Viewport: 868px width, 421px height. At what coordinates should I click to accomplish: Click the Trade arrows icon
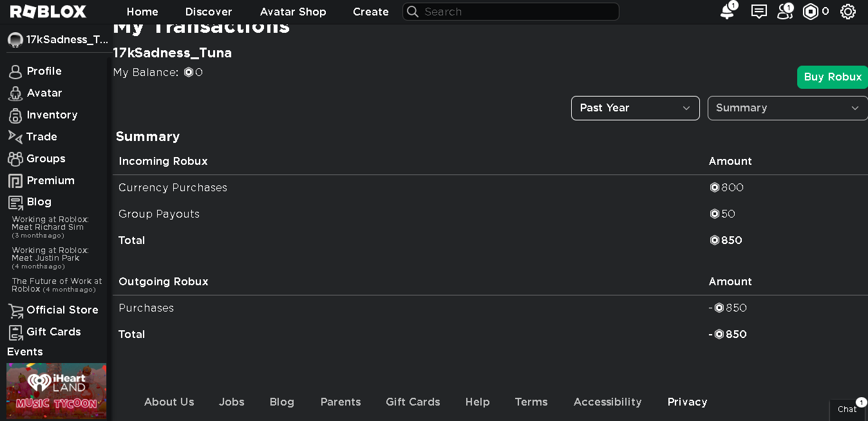pyautogui.click(x=15, y=136)
